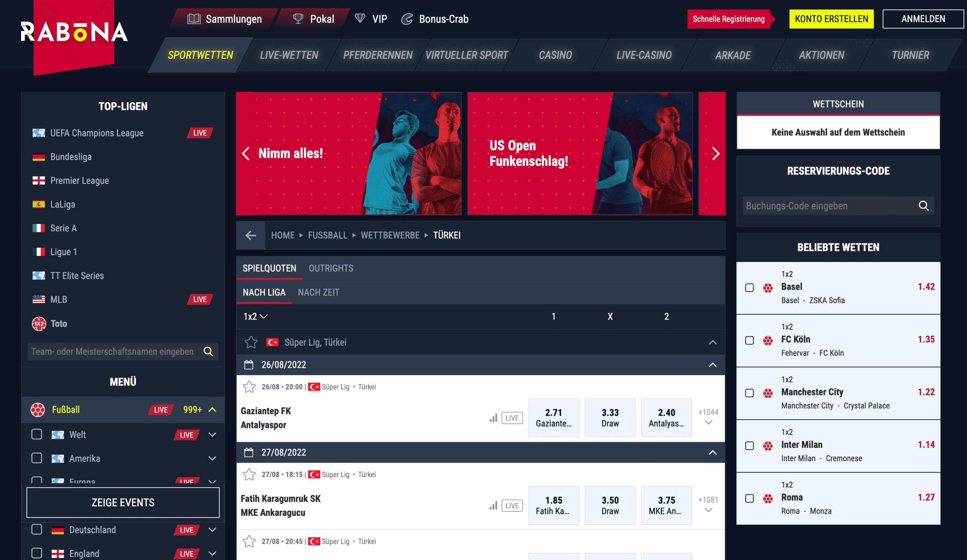This screenshot has height=560, width=967.
Task: Click UEFA Champions League globe flag icon
Action: 39,133
